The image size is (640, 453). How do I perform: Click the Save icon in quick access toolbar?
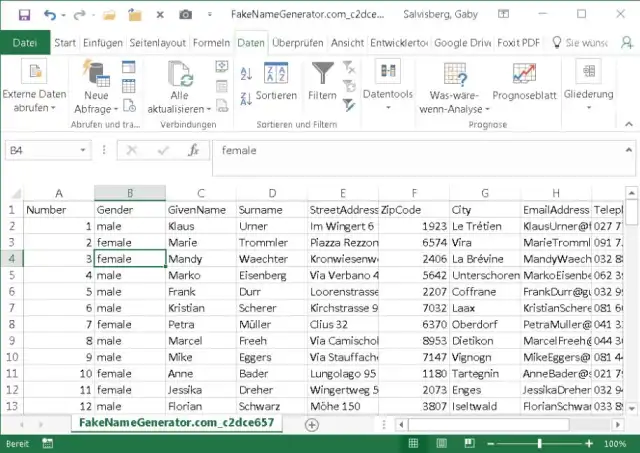[24, 15]
